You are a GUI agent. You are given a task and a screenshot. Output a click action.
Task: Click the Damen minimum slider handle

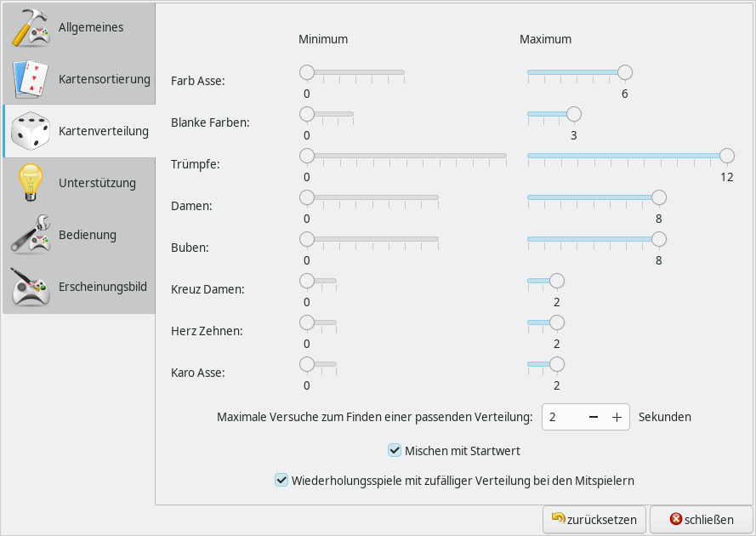[307, 197]
